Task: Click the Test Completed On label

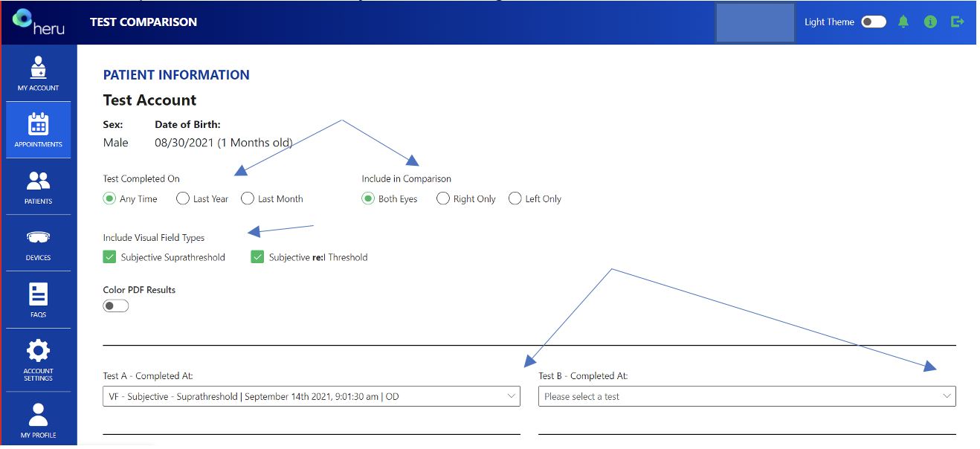Action: coord(141,178)
